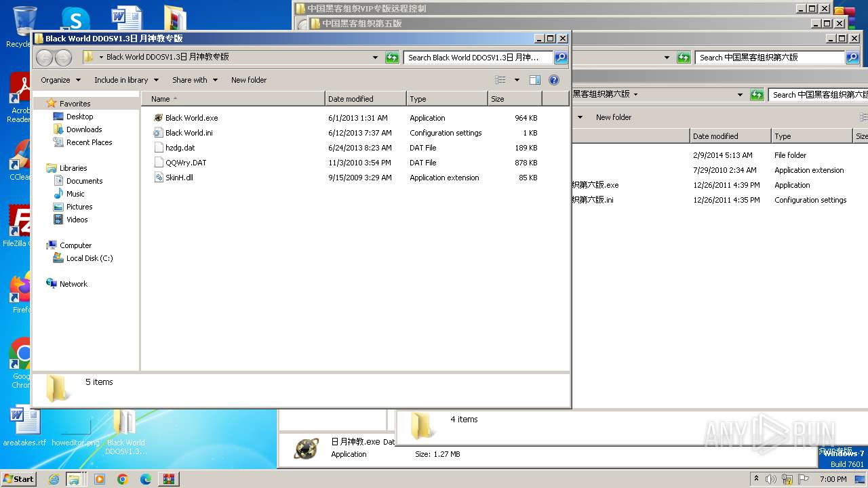Open the areatakes.rtf desktop file

(25, 427)
